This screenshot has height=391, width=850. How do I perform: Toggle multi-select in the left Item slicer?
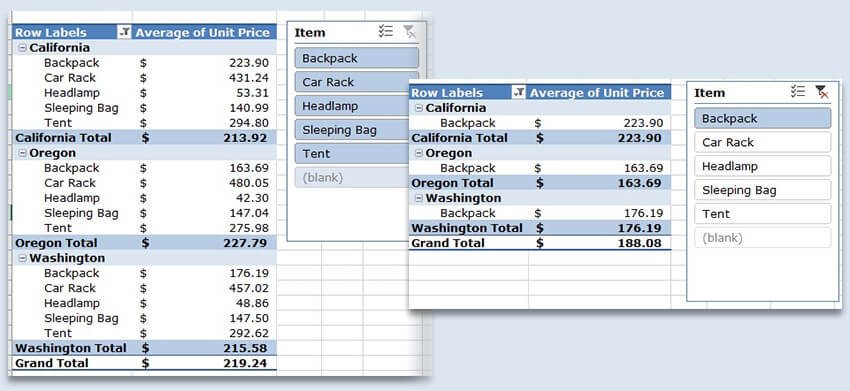click(x=385, y=31)
